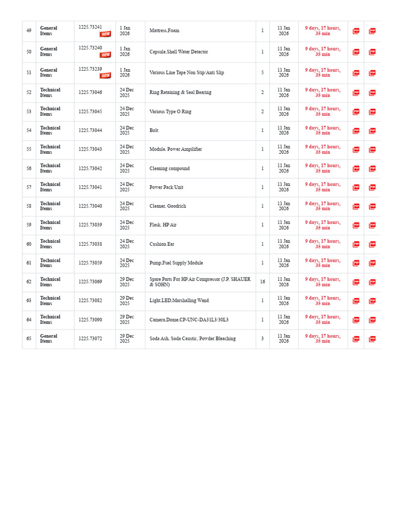Open Various Type O Ring description
The height and width of the screenshot is (532, 399).
170,111
